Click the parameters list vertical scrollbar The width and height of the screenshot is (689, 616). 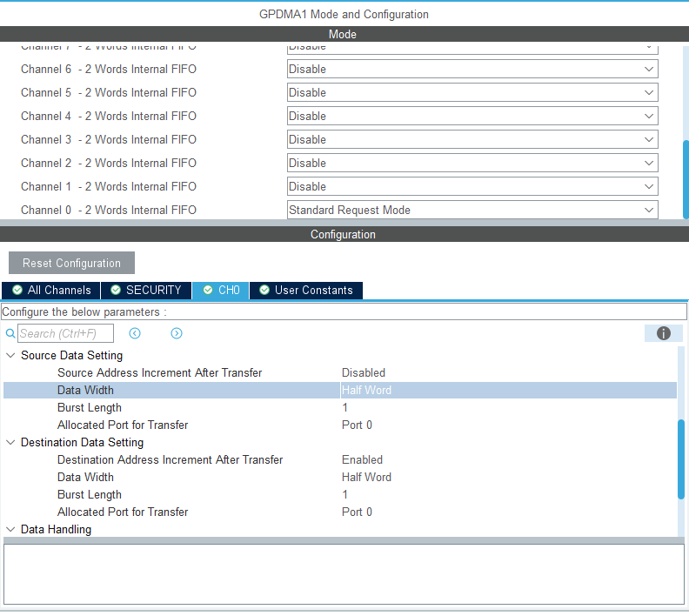(x=681, y=459)
